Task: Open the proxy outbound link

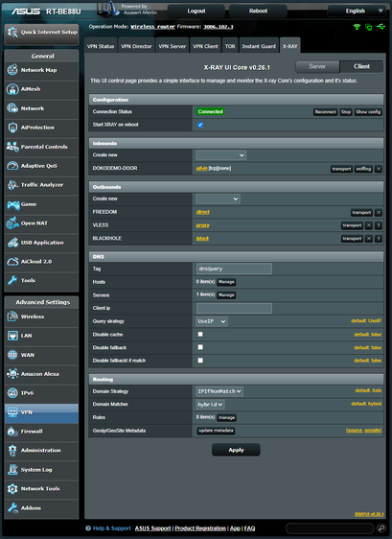Action: point(202,225)
